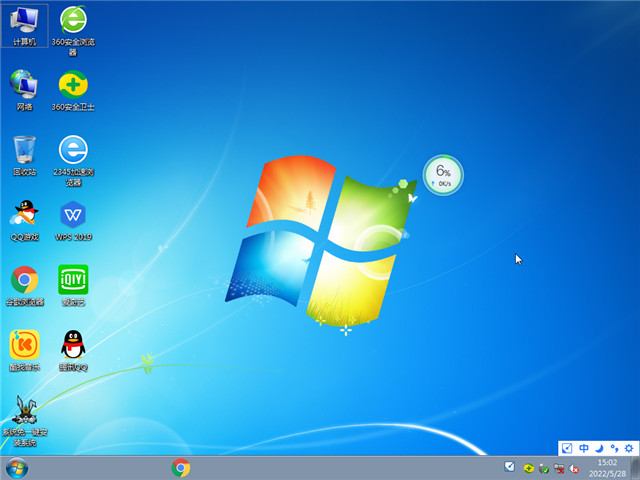Image resolution: width=640 pixels, height=480 pixels.
Task: Click the input method tray icon in the taskbar
Action: tap(509, 467)
